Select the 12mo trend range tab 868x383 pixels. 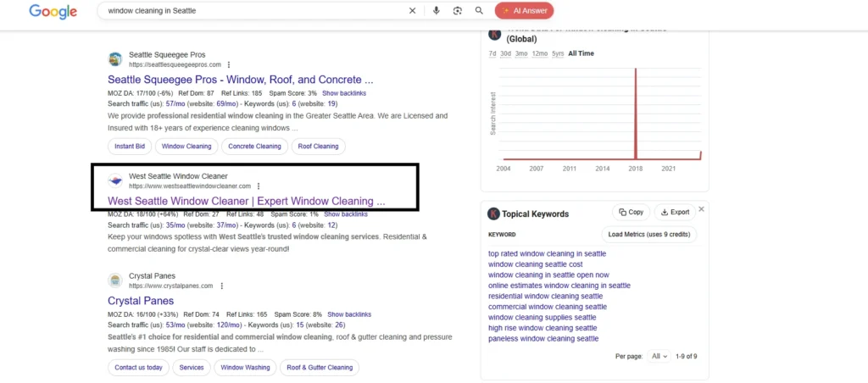click(540, 53)
